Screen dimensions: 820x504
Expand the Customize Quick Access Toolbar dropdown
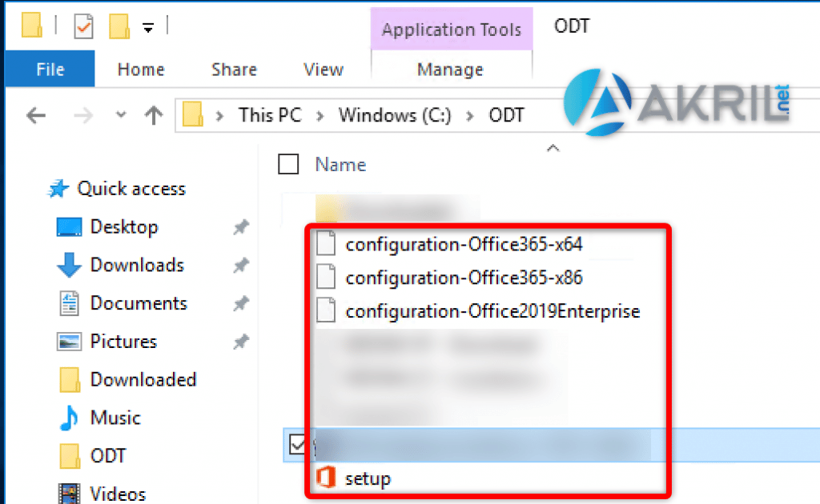pos(148,28)
